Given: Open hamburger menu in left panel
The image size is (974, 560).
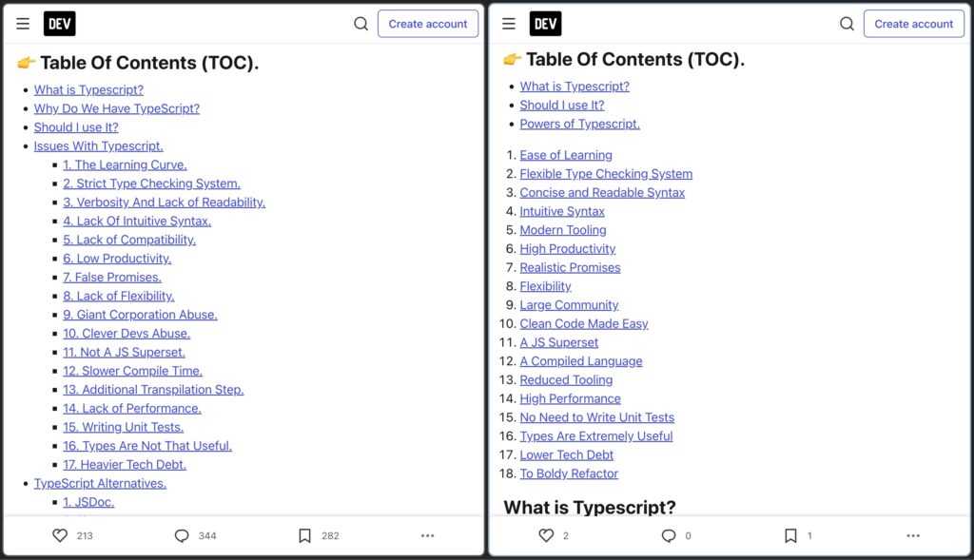Looking at the screenshot, I should tap(23, 24).
